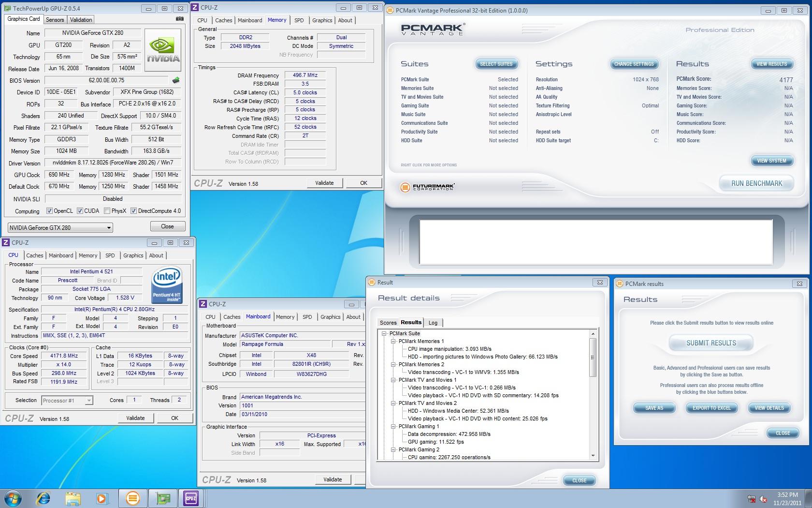Click the GPU-Z screenshot camera icon
Screen dimensions: 812x508
click(x=179, y=19)
